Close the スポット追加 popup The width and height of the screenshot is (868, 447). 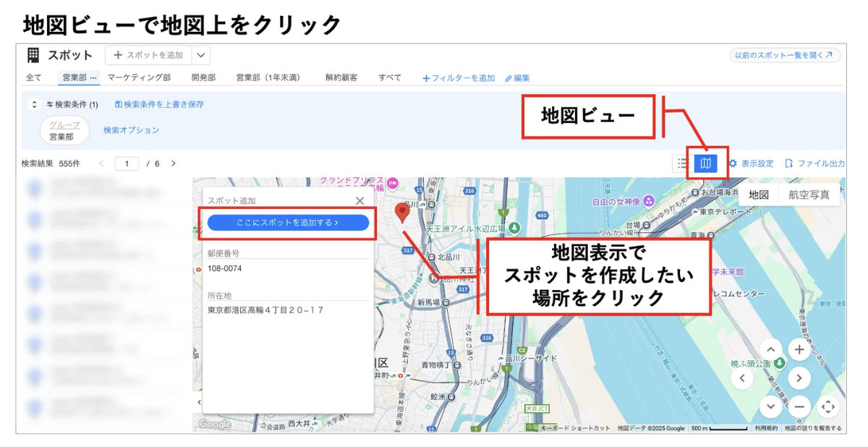[359, 200]
